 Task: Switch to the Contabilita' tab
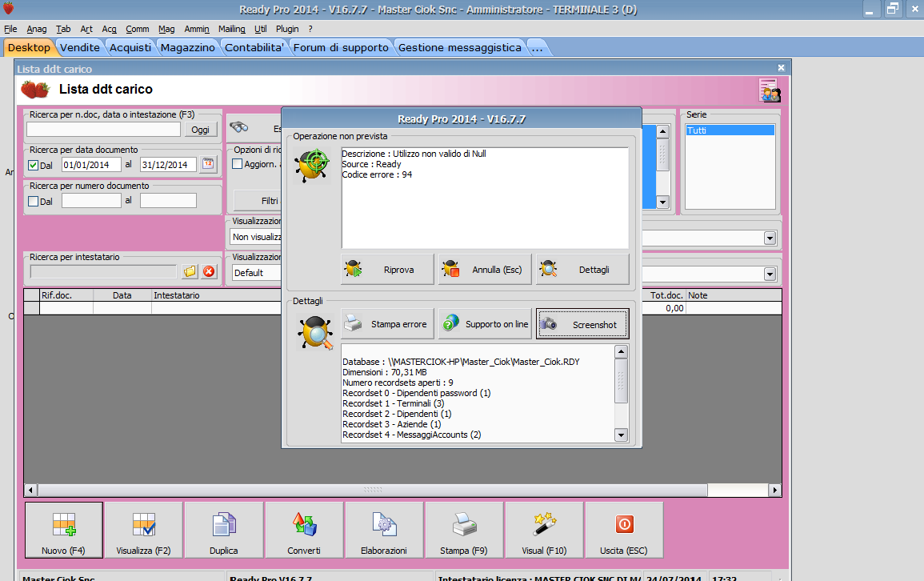254,48
